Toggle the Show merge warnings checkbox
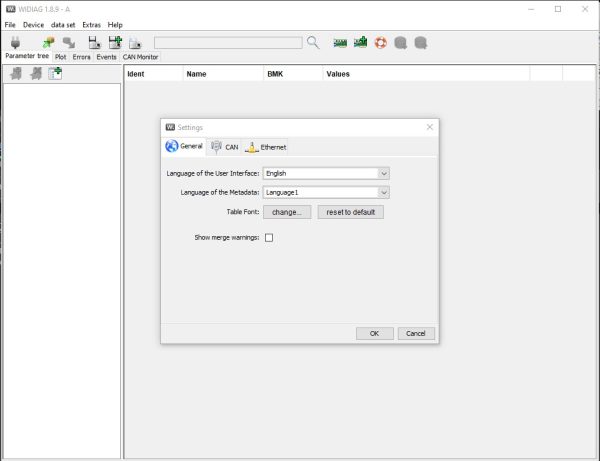This screenshot has height=461, width=600. (x=269, y=238)
